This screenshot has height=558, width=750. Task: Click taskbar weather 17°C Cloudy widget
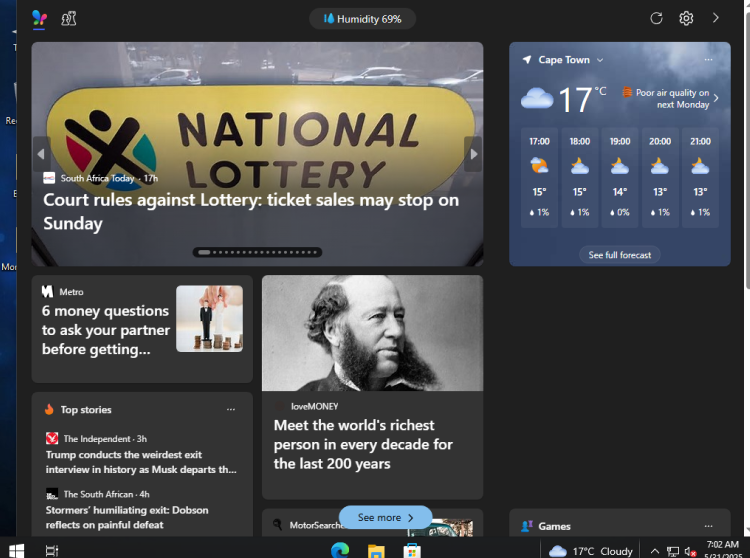[x=591, y=551]
